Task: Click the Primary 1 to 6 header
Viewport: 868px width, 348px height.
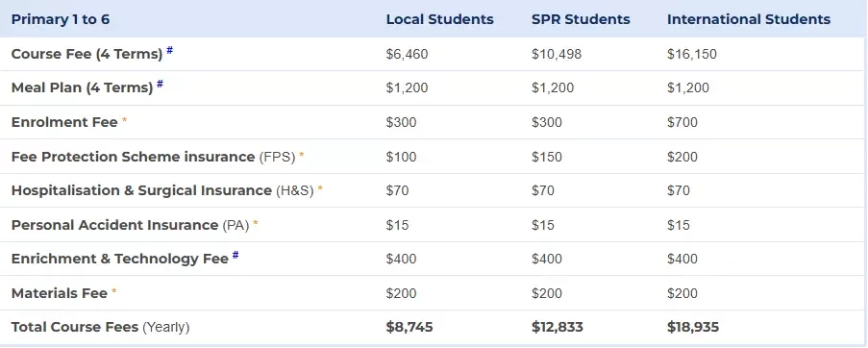Action: [61, 19]
